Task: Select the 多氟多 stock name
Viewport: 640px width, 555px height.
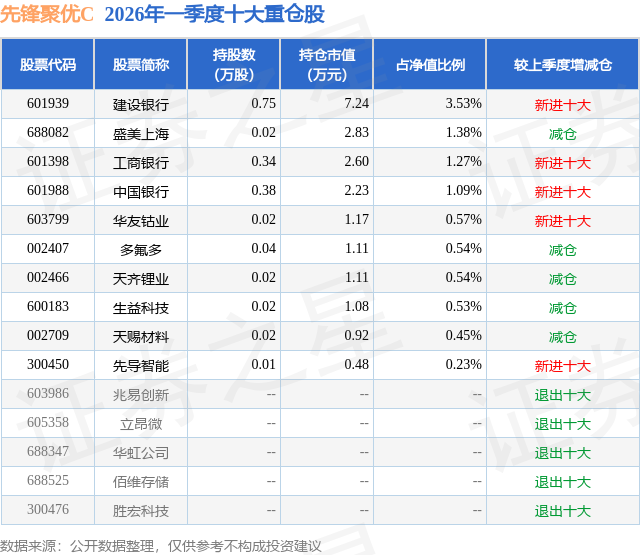Action: click(x=141, y=249)
